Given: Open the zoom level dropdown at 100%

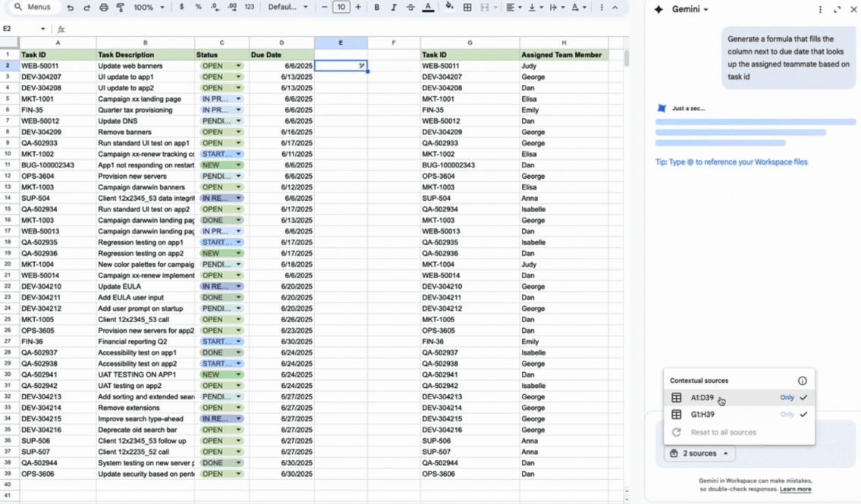Looking at the screenshot, I should coord(149,8).
